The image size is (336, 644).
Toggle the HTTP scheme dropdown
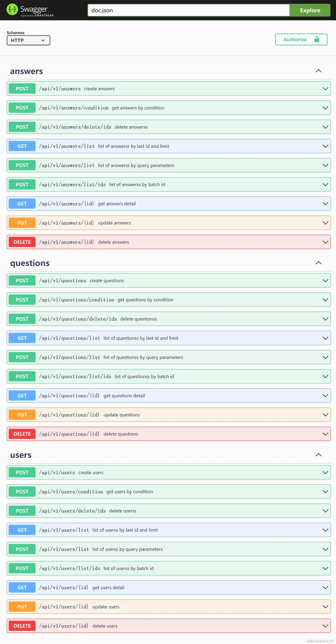(x=28, y=40)
